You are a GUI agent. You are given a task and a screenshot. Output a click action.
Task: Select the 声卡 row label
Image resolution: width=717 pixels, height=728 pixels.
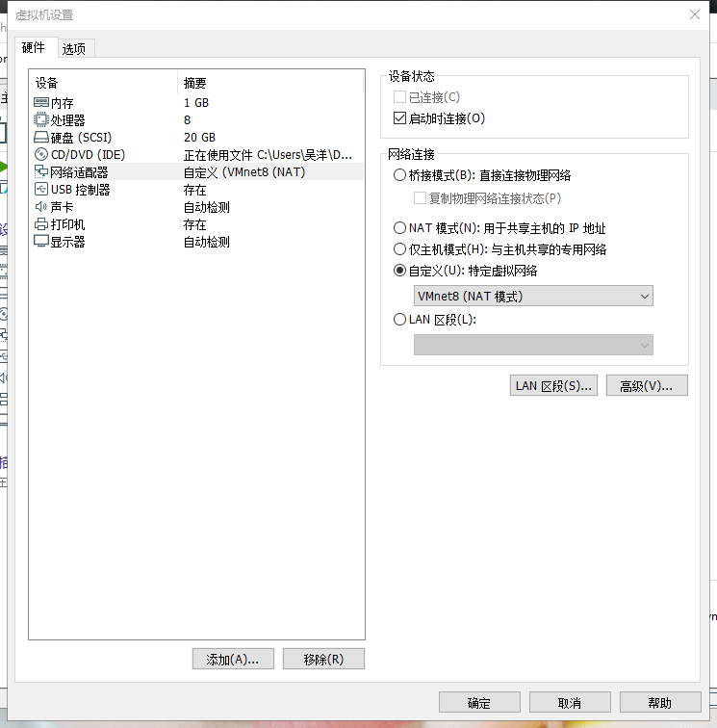pos(63,207)
